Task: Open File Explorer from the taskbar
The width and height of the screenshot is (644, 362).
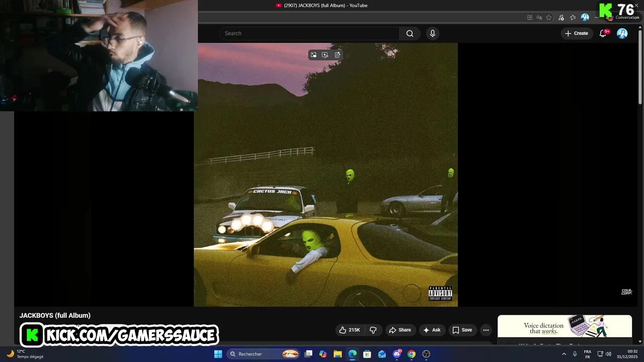Action: [x=338, y=354]
